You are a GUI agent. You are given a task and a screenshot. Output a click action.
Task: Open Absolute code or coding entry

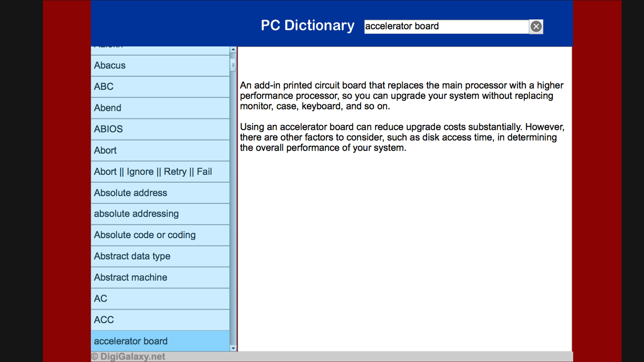click(160, 235)
